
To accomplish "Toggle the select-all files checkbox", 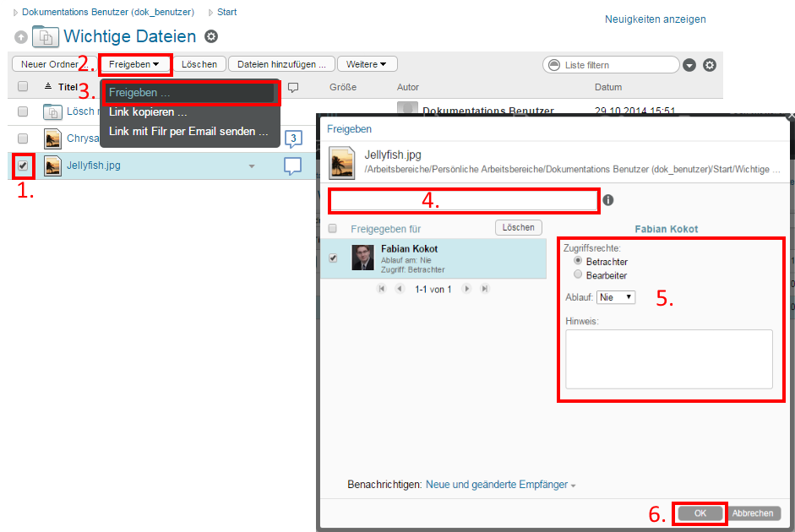I will click(x=23, y=86).
